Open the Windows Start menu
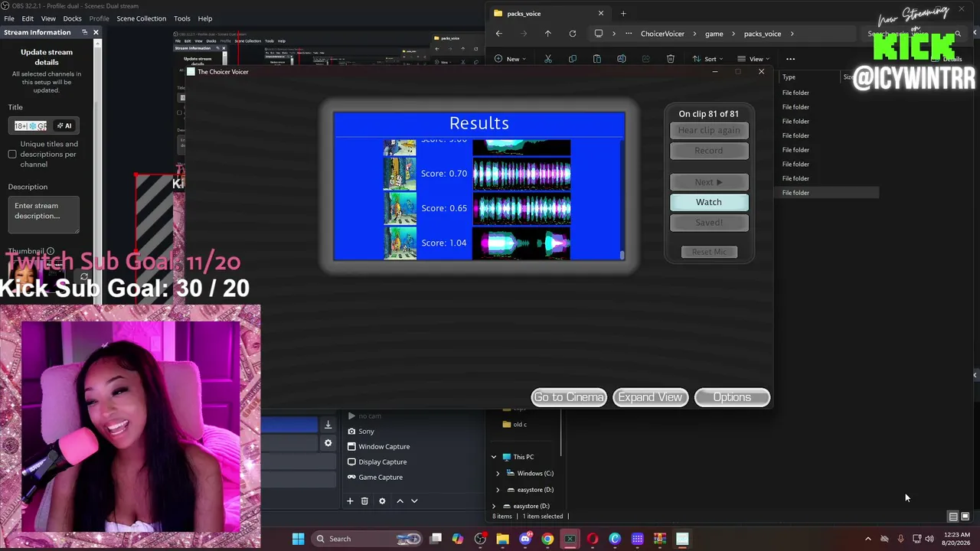Image resolution: width=980 pixels, height=551 pixels. [298, 539]
